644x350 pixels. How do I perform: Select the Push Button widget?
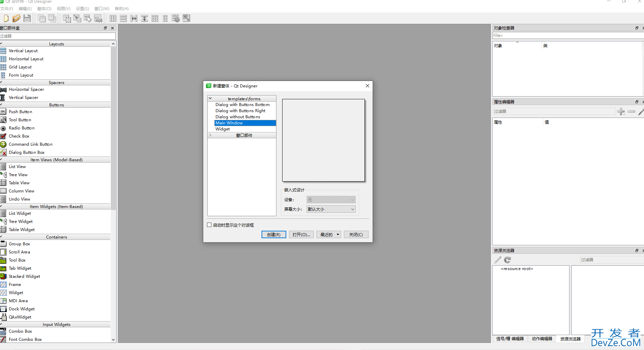[x=20, y=112]
